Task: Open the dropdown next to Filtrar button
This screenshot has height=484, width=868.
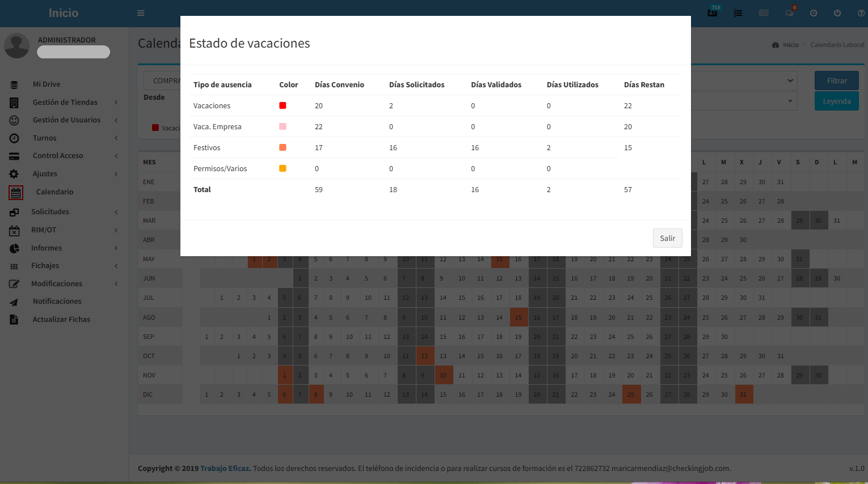Action: pyautogui.click(x=790, y=80)
